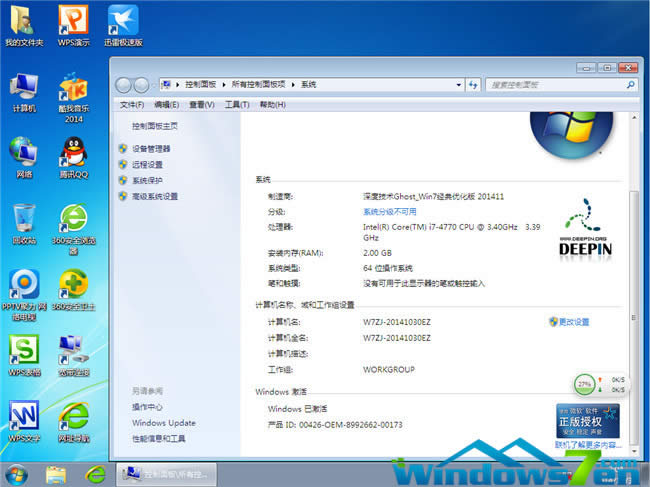Open the 高级系统设置 sidebar link
Viewport: 650px width, 487px height.
[x=154, y=197]
